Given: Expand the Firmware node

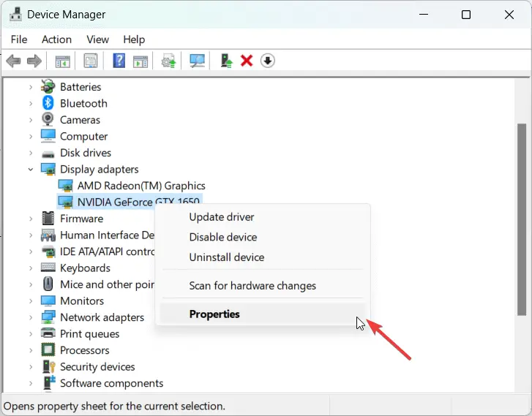Looking at the screenshot, I should pyautogui.click(x=31, y=219).
